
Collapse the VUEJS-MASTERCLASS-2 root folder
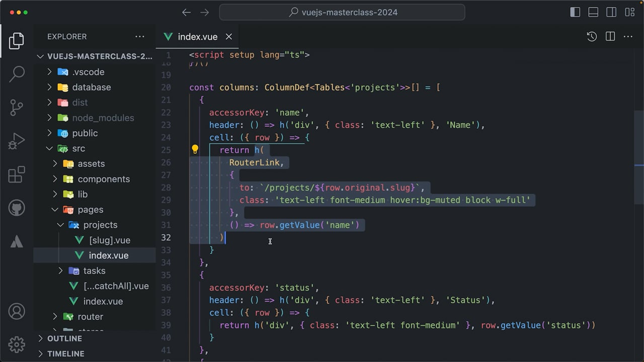tap(95, 56)
